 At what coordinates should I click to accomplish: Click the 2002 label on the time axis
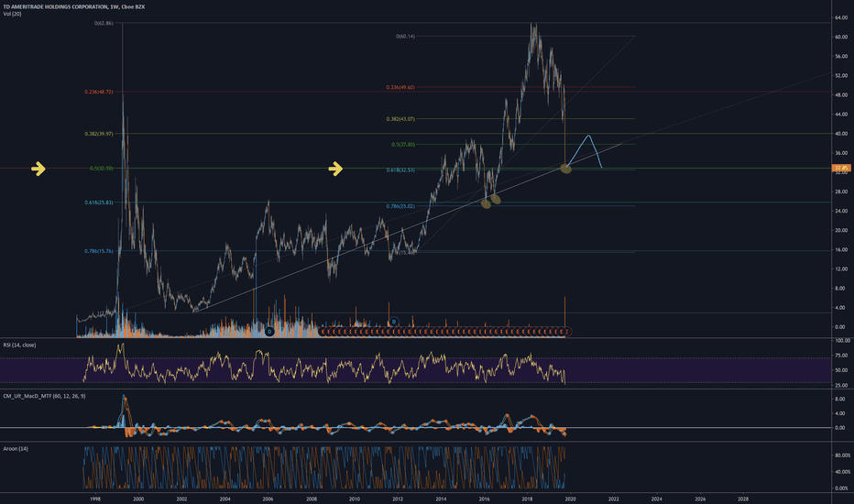point(181,499)
